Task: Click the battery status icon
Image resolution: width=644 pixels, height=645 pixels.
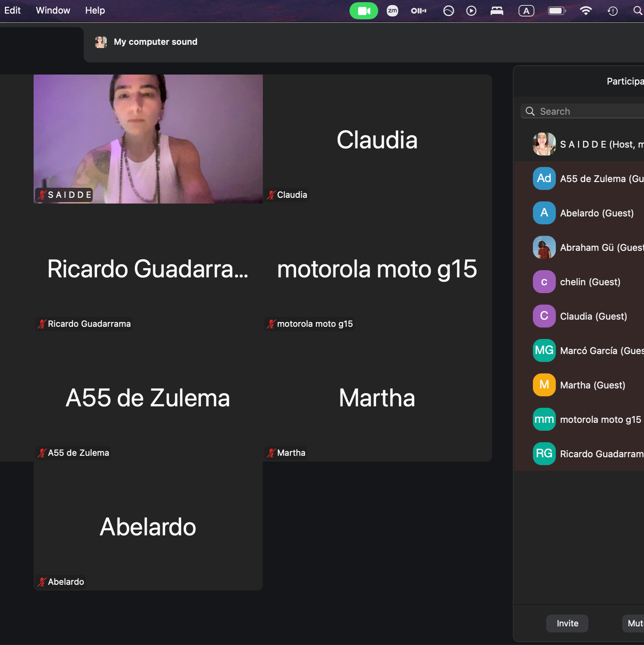Action: [557, 11]
